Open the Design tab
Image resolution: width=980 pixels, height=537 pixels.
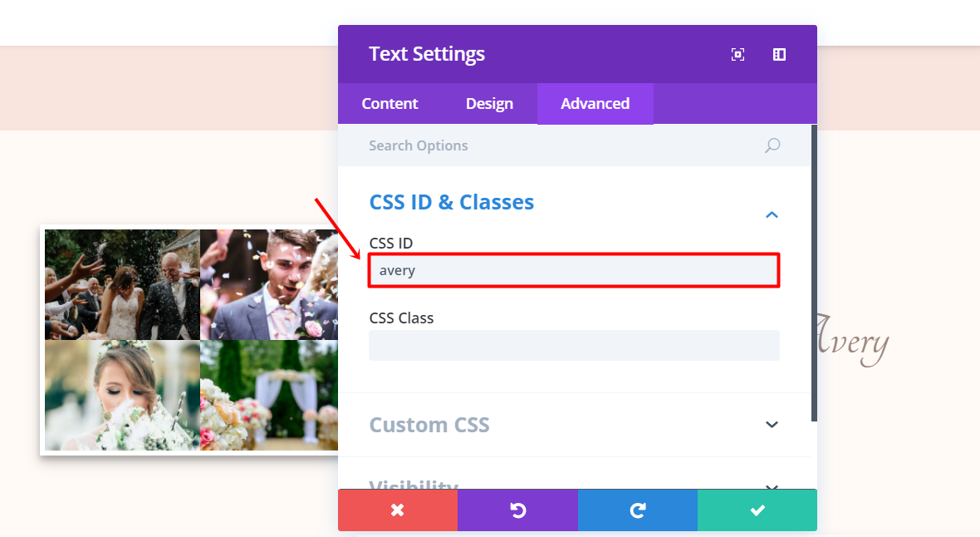click(489, 104)
